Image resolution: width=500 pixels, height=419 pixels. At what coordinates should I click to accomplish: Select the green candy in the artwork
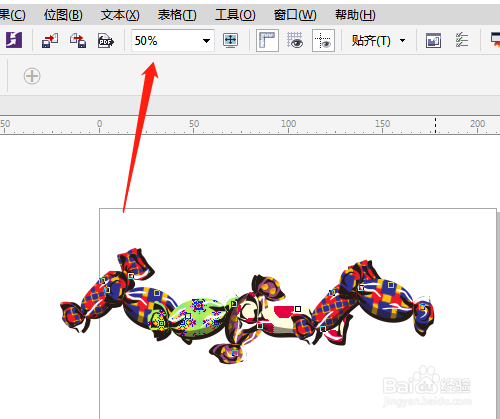[197, 317]
